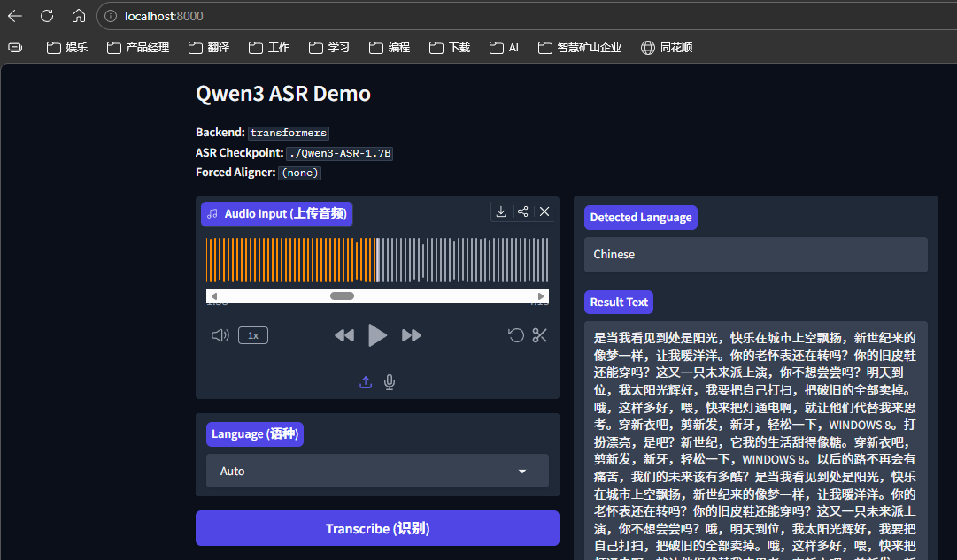The height and width of the screenshot is (560, 957).
Task: Open the AI bookmark folder
Action: 504,48
